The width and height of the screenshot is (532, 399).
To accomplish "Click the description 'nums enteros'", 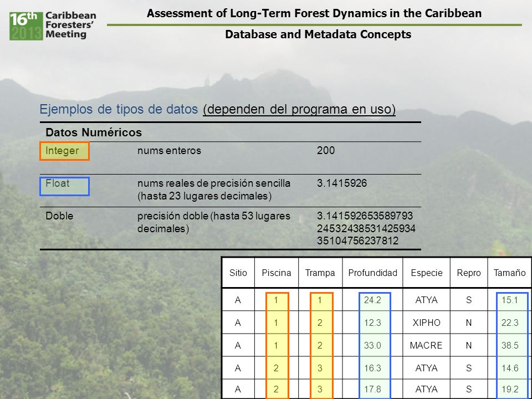I will (170, 150).
